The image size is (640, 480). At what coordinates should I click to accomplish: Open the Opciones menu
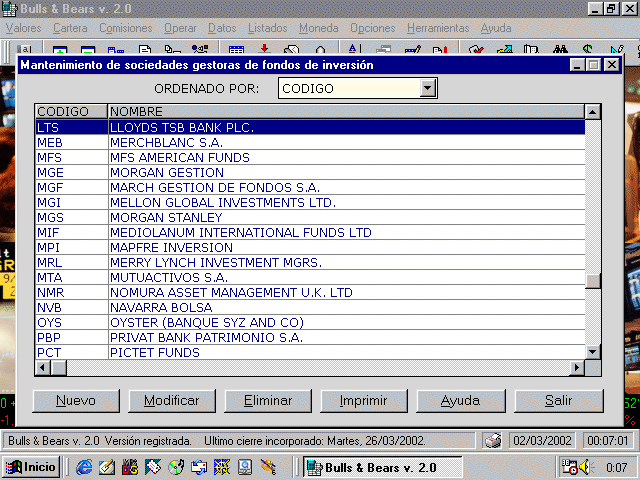click(x=373, y=28)
